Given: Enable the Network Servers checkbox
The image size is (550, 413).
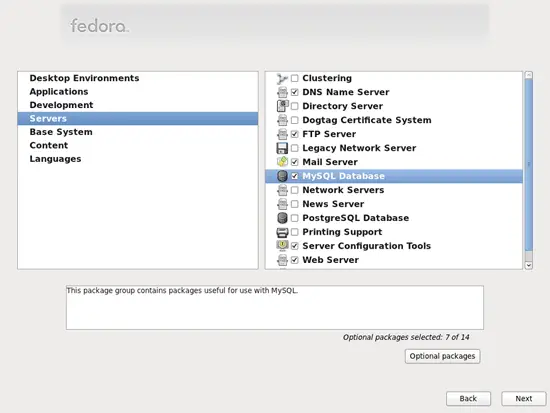Looking at the screenshot, I should pyautogui.click(x=295, y=190).
